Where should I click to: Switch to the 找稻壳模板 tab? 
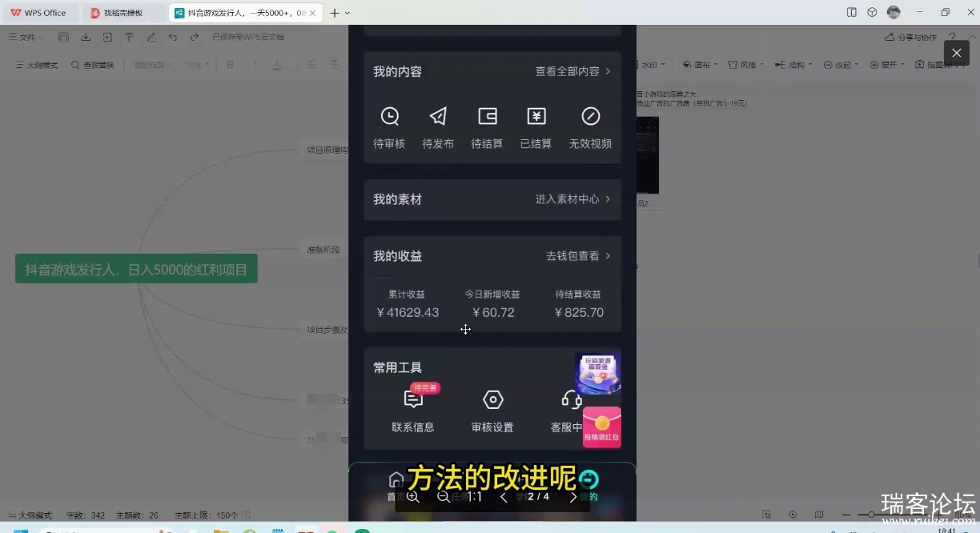pos(122,13)
